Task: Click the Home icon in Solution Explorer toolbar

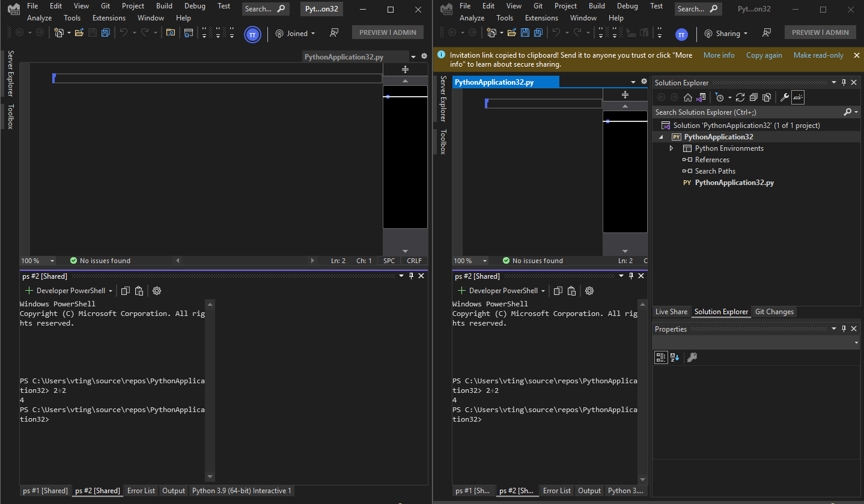Action: coord(689,97)
